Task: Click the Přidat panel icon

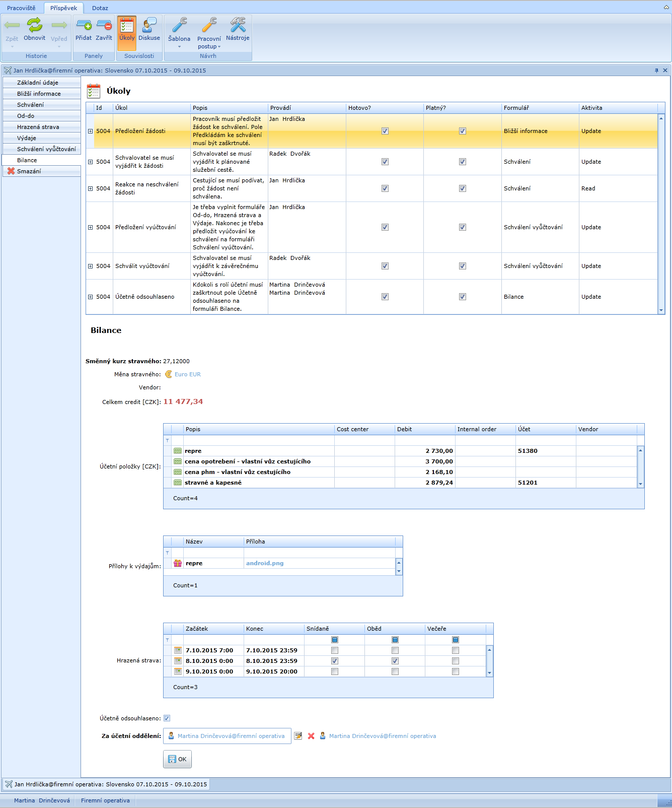Action: (x=84, y=25)
